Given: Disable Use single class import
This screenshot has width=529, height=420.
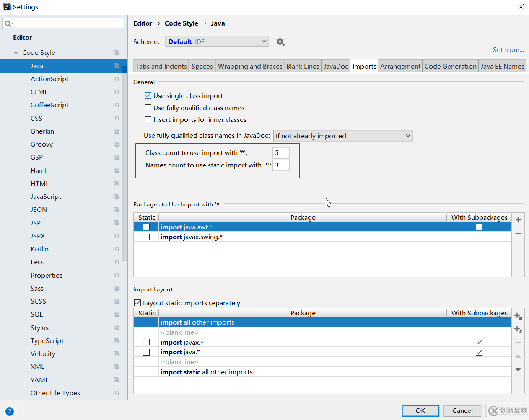Looking at the screenshot, I should click(148, 95).
